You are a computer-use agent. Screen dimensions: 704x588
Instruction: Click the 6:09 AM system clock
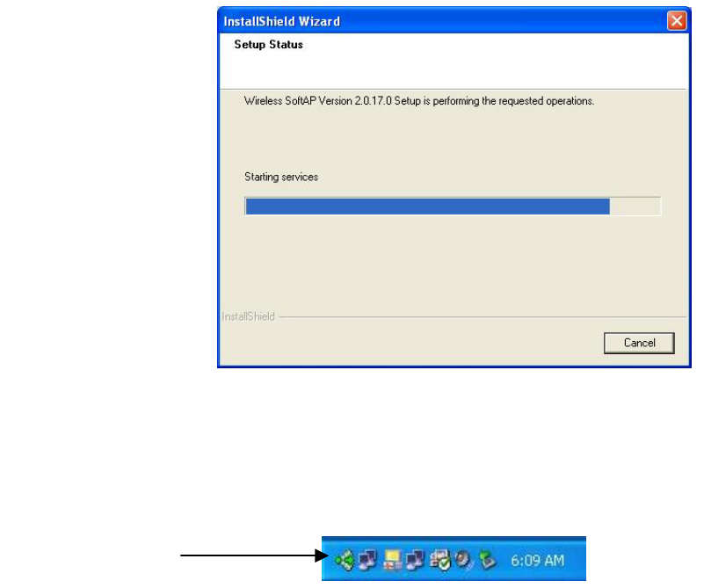tap(537, 561)
